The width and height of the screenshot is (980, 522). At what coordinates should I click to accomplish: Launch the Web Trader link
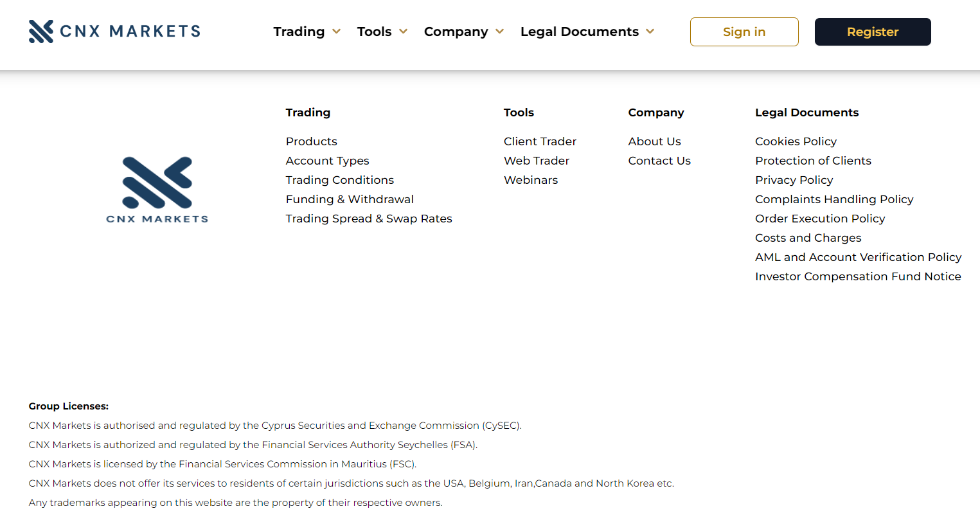point(537,161)
